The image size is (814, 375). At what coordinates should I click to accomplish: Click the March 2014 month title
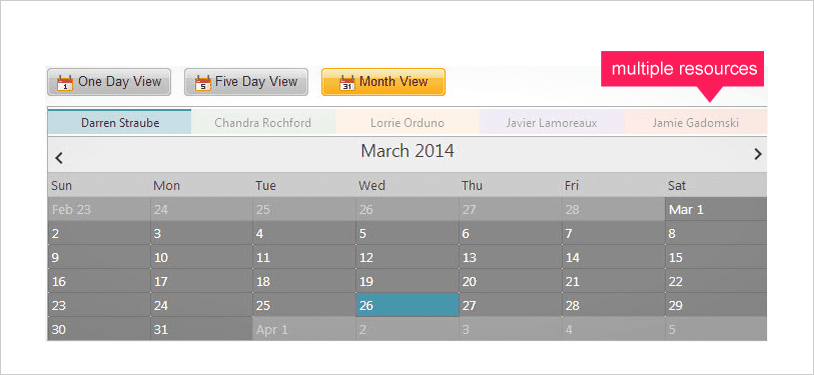[x=408, y=151]
